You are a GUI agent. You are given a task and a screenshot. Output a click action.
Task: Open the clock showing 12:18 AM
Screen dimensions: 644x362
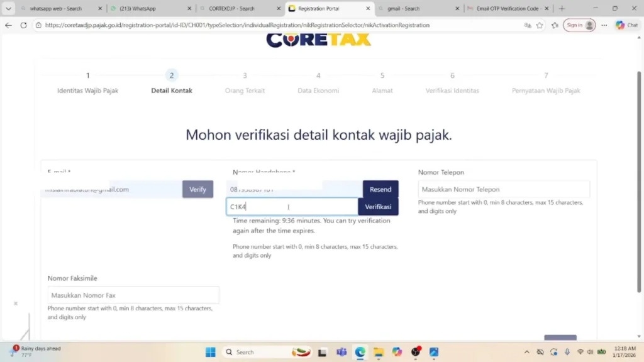(625, 352)
